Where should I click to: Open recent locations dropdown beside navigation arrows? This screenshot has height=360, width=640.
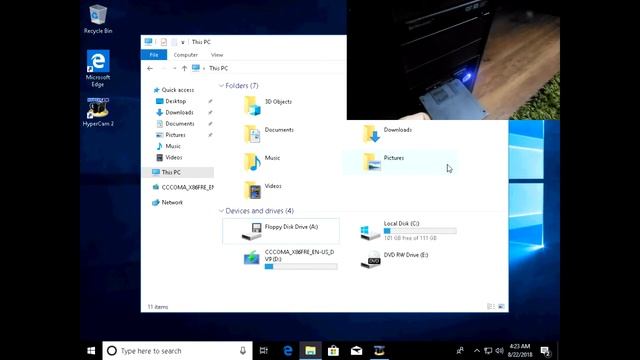pos(174,68)
